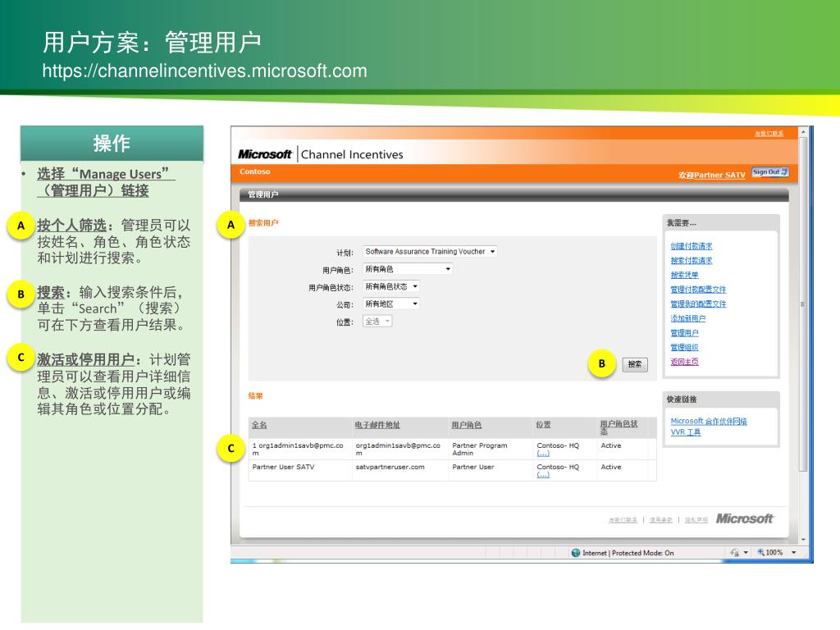
Task: Open the 管理组织 link
Action: (x=684, y=347)
